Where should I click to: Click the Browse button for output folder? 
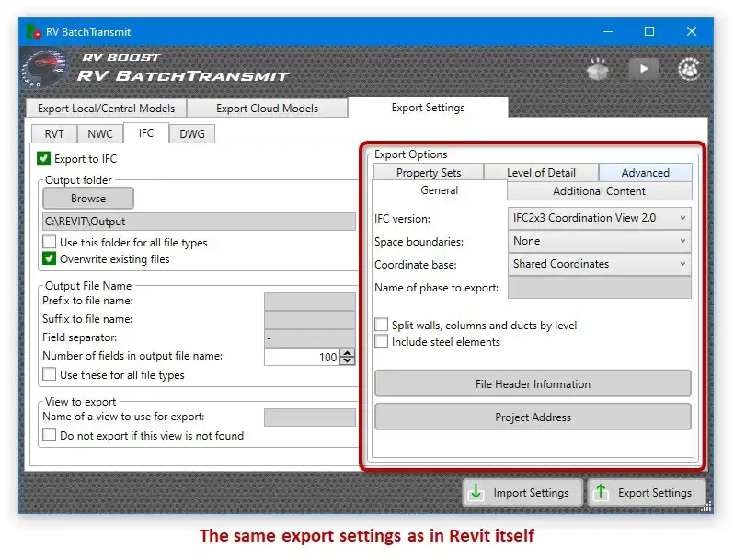pyautogui.click(x=88, y=199)
